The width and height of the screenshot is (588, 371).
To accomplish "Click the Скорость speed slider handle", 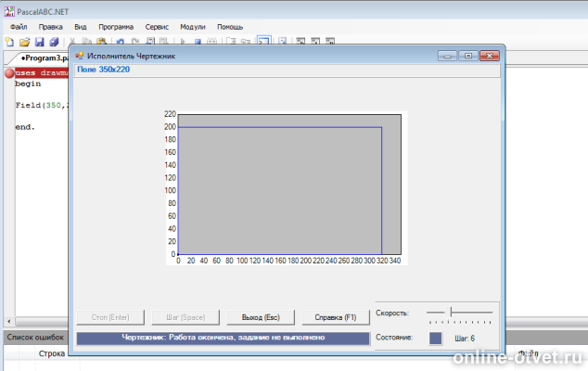I will point(451,312).
